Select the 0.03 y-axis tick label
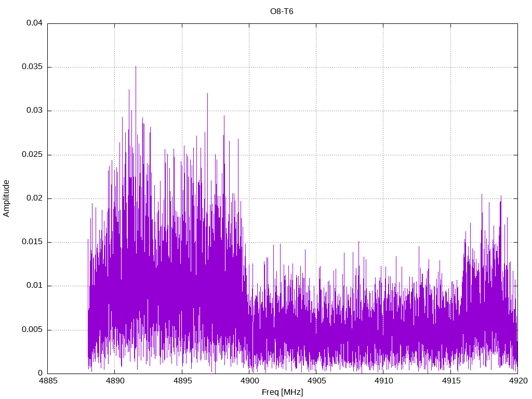 tap(35, 111)
